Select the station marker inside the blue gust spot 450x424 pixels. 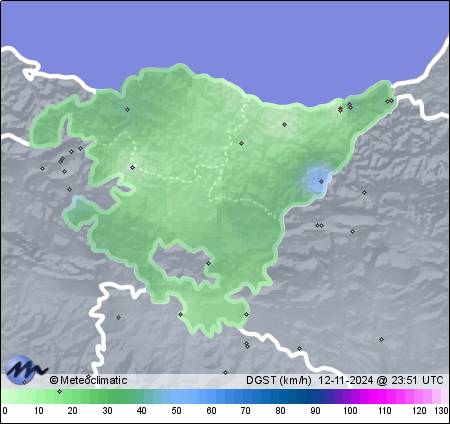(x=321, y=182)
